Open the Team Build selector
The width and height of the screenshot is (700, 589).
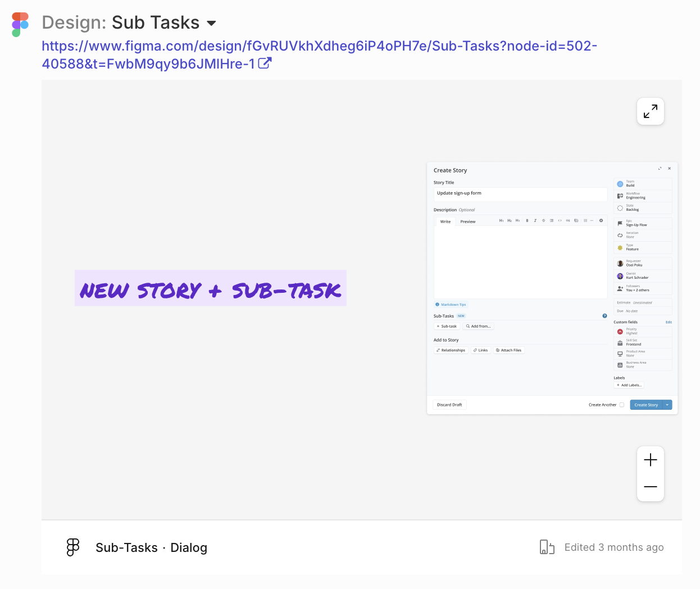point(643,184)
